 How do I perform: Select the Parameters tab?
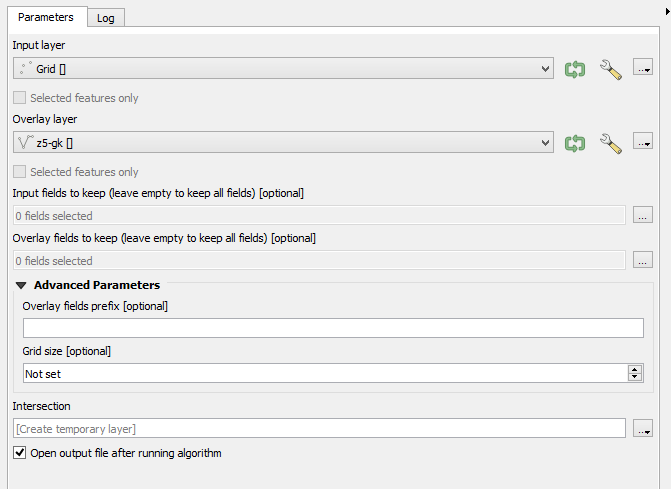(x=46, y=17)
